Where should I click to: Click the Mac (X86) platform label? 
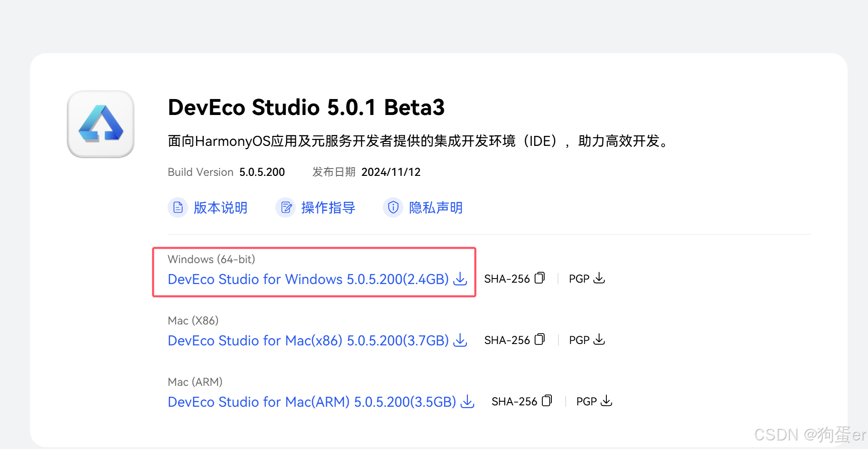[x=193, y=321]
